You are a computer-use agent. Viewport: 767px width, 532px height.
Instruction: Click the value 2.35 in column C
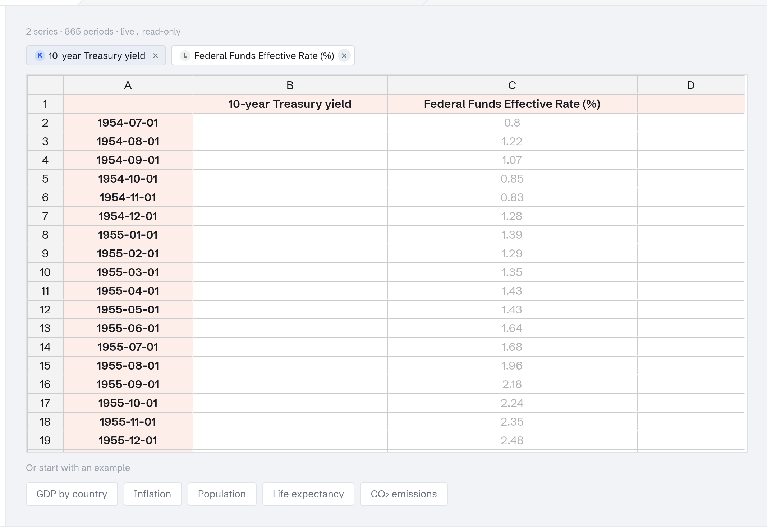click(x=512, y=422)
